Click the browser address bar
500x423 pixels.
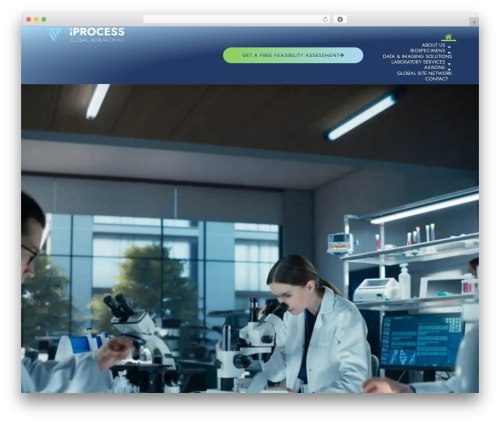[x=233, y=19]
